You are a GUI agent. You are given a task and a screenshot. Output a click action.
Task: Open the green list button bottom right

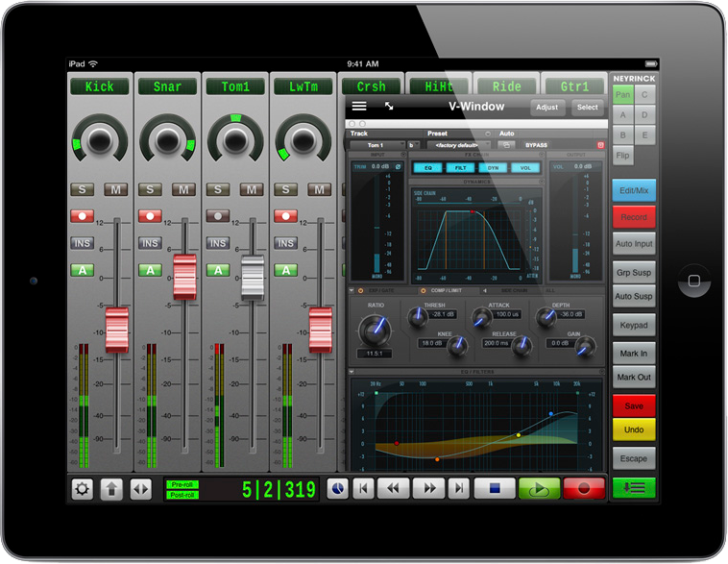[634, 488]
